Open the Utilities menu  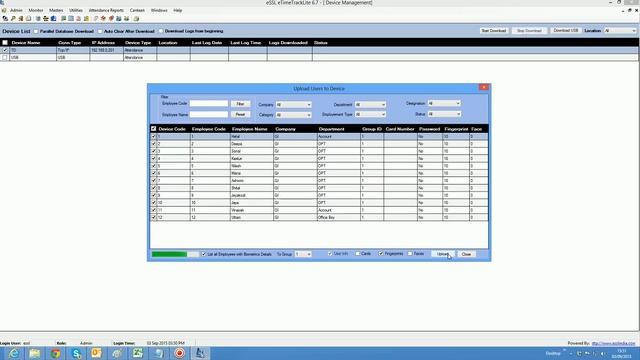[x=76, y=10]
